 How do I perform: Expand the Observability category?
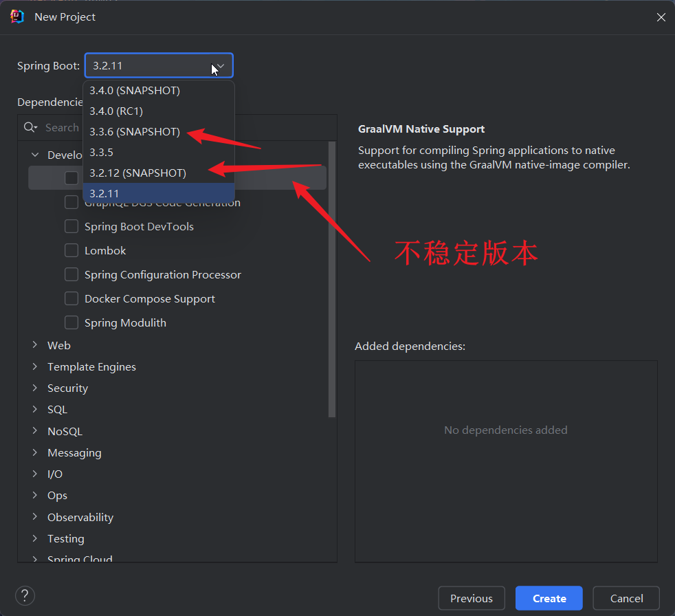click(35, 516)
